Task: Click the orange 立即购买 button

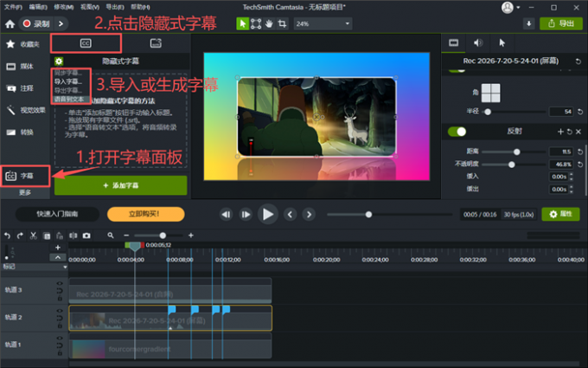Action: [x=146, y=214]
